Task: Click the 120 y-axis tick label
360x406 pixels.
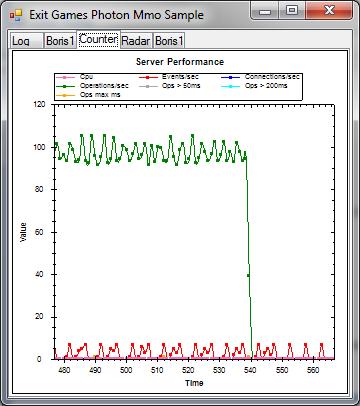Action: (x=39, y=105)
